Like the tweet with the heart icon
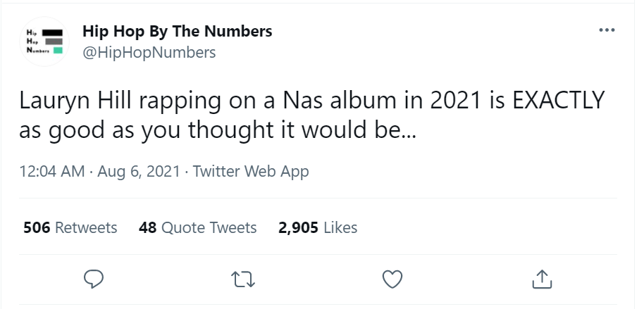 point(392,279)
